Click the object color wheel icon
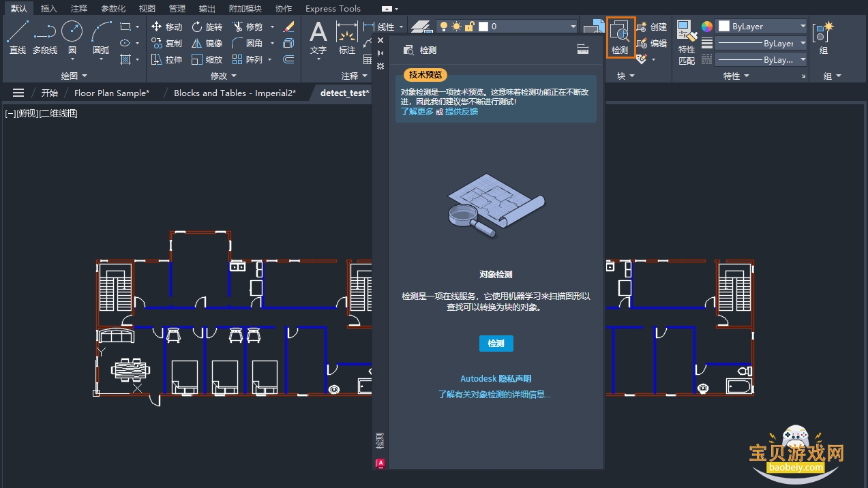 (707, 27)
